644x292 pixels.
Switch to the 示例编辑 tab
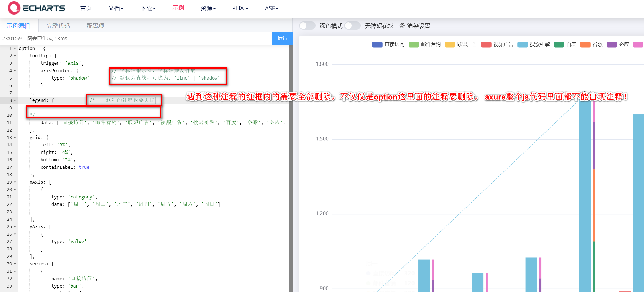tap(18, 26)
